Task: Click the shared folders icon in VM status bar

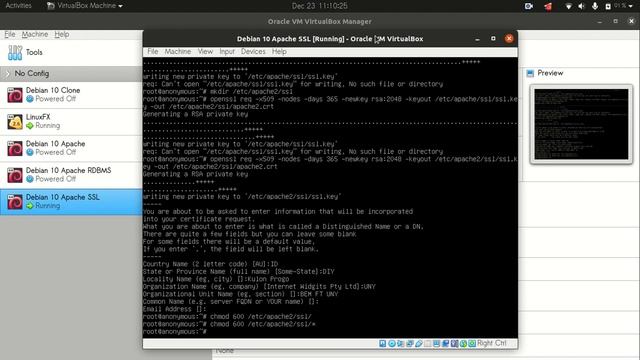Action: coord(427,343)
